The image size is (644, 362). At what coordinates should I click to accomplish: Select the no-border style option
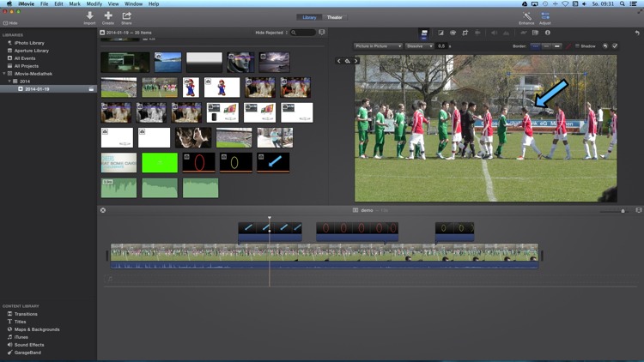click(x=535, y=46)
